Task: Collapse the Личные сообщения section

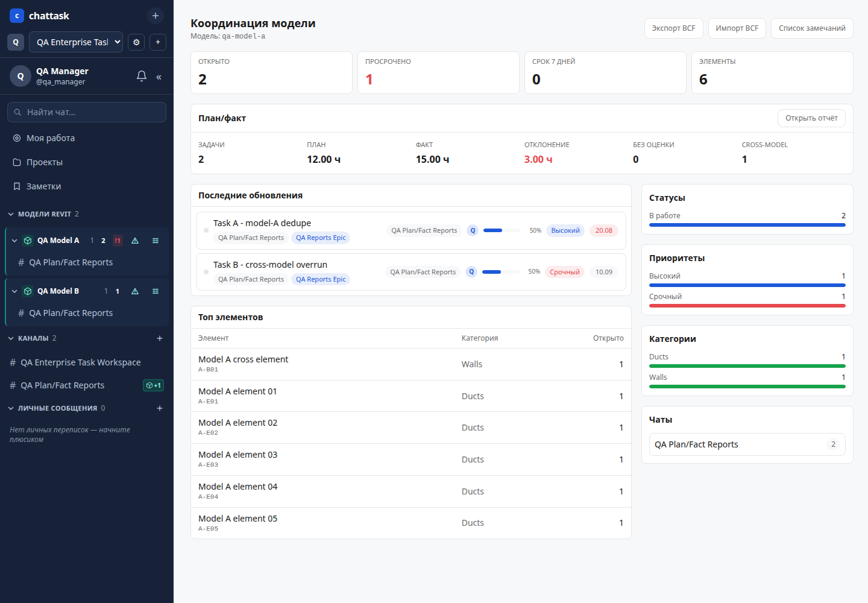Action: point(11,408)
